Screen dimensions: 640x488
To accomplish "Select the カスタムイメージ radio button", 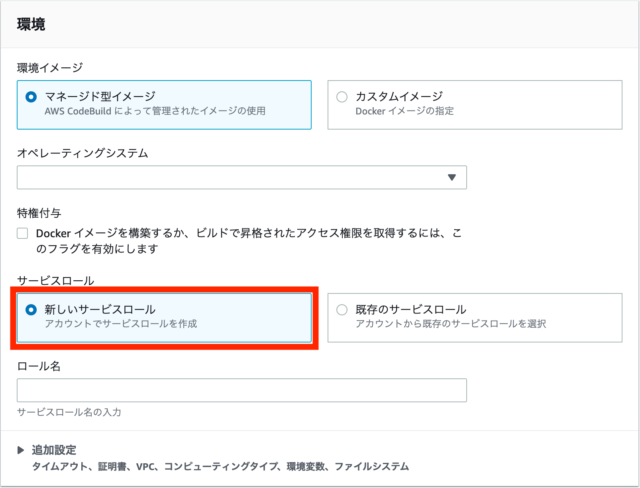I will [x=342, y=97].
